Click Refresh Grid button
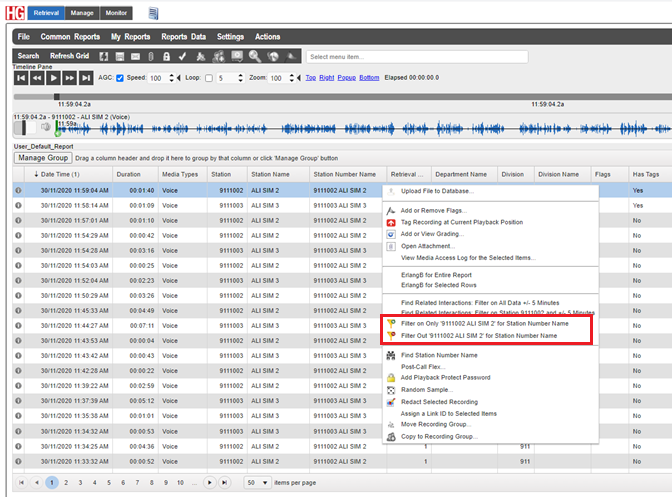 tap(69, 56)
